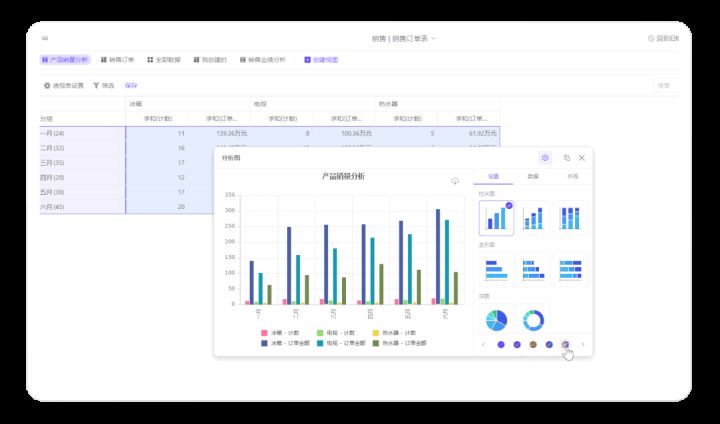Click the 创建视图 button
Screen dimensions: 720x424
(321, 60)
